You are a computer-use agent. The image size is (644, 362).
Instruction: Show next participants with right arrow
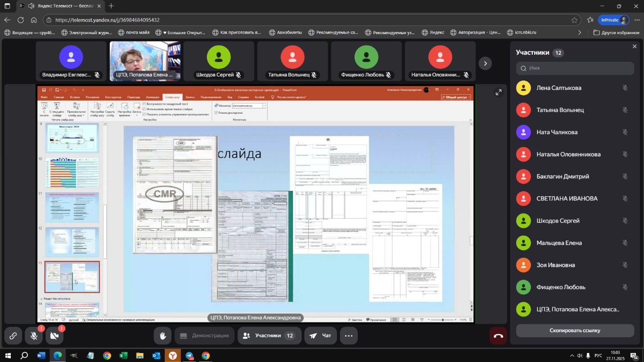pyautogui.click(x=485, y=63)
